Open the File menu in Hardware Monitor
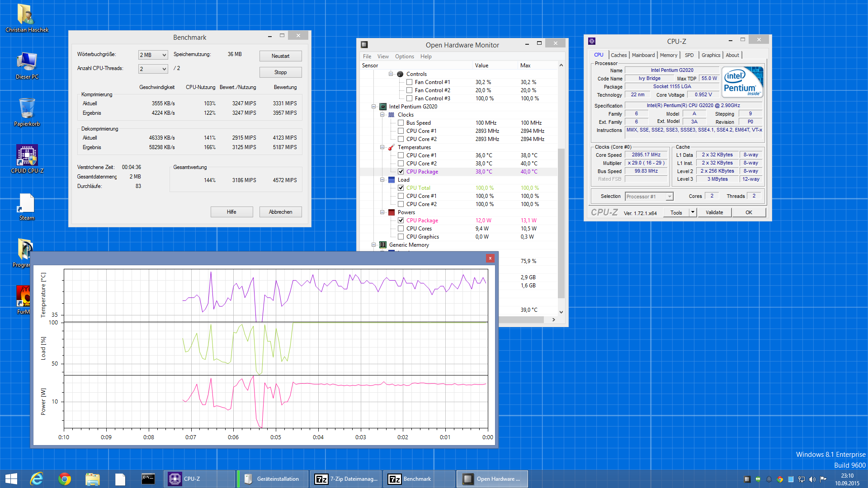 coord(367,56)
